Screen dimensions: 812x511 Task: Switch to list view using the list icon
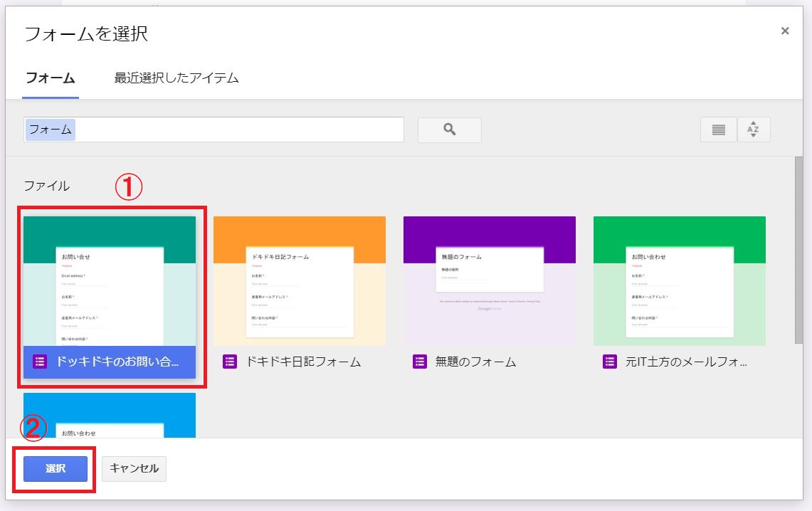click(719, 130)
